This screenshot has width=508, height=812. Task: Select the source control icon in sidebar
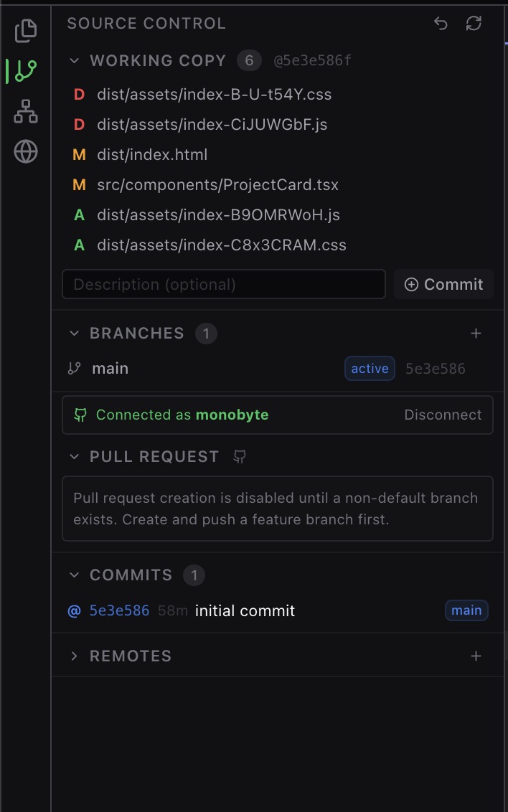tap(24, 70)
